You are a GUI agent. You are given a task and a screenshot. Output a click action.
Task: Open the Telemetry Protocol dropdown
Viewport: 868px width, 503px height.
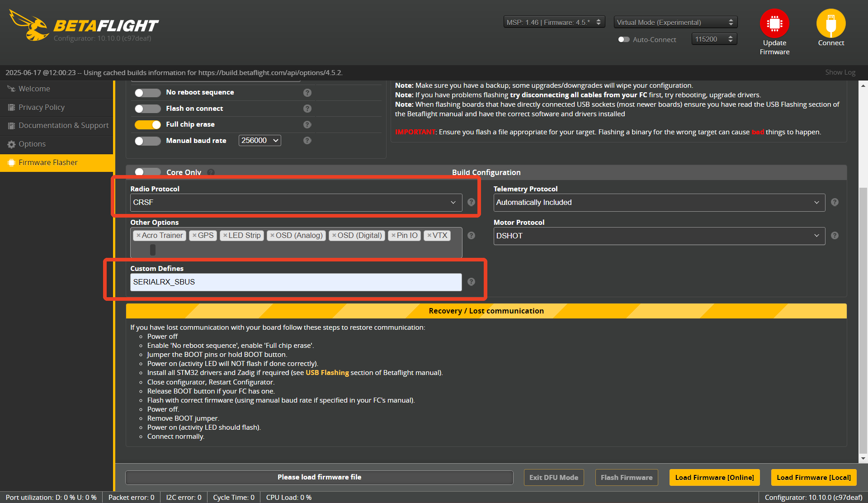[659, 202]
